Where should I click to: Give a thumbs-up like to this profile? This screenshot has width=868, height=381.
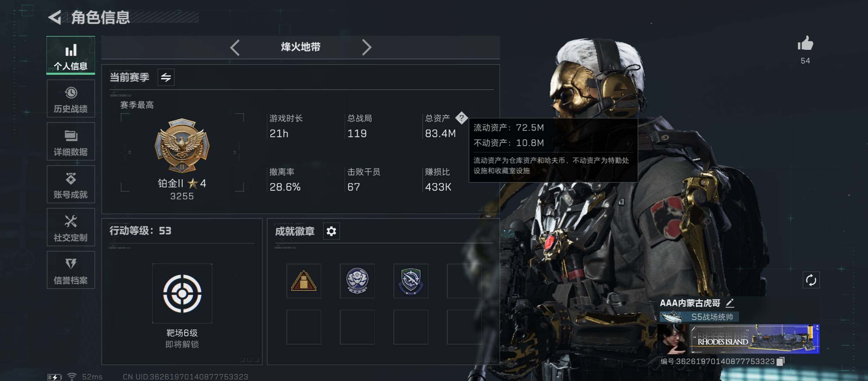805,44
